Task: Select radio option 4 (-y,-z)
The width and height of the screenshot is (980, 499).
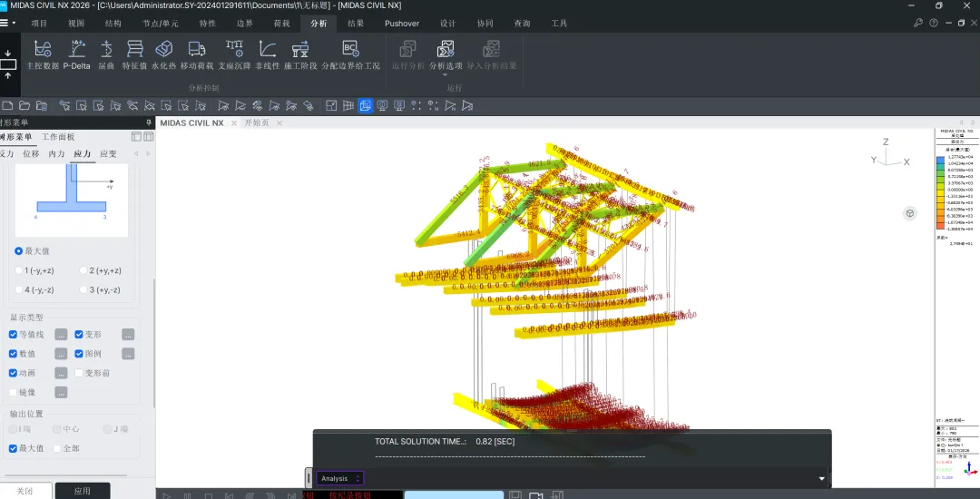Action: tap(19, 289)
